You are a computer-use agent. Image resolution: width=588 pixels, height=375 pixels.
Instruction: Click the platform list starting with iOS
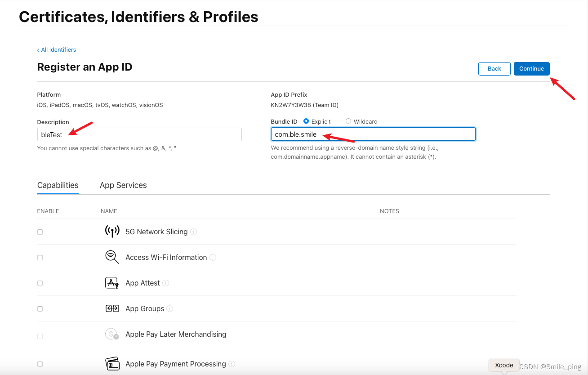[100, 105]
